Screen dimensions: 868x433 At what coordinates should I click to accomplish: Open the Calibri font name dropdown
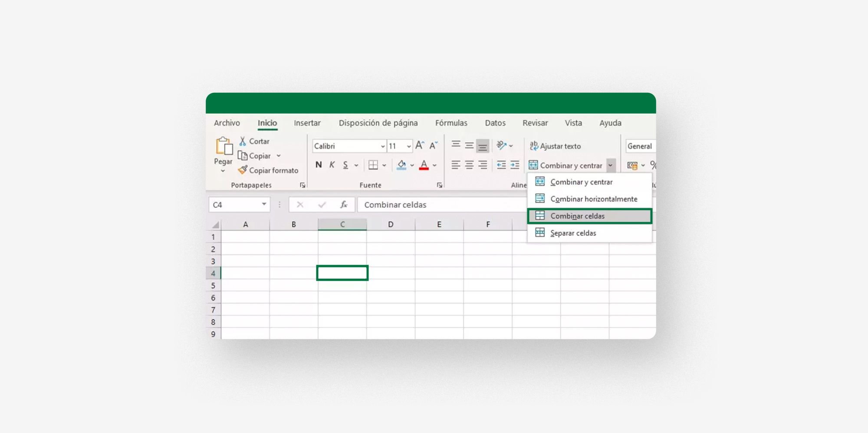[383, 146]
